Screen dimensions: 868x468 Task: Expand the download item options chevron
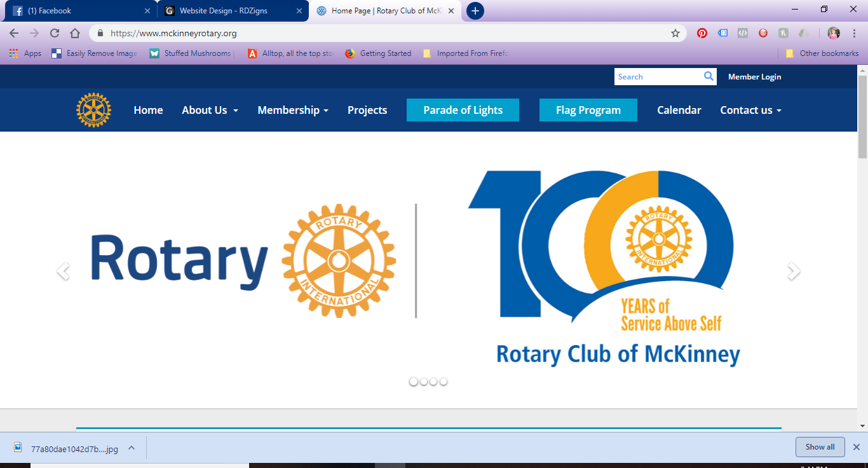point(132,447)
